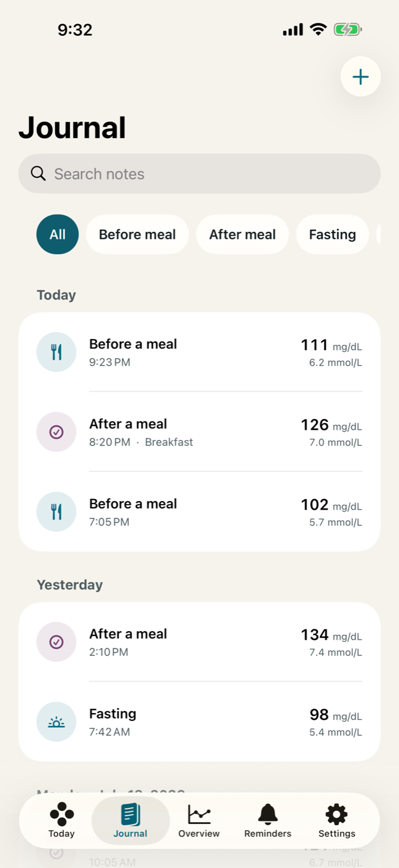Open the Today tab
Viewport: 399px width, 868px height.
click(x=61, y=821)
